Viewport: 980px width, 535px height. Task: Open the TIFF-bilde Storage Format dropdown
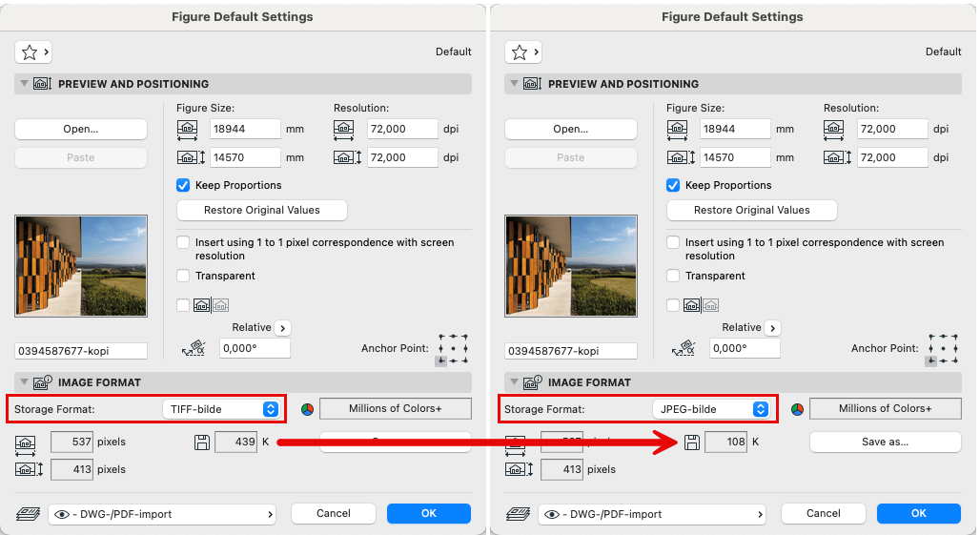tap(223, 409)
